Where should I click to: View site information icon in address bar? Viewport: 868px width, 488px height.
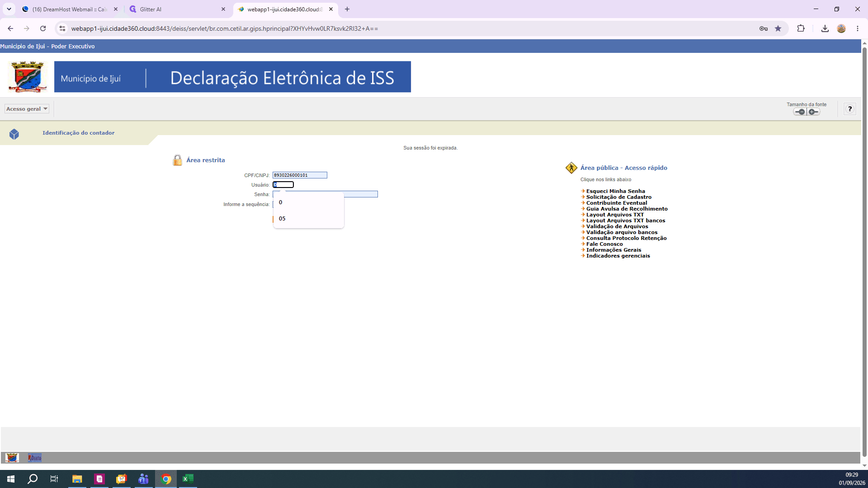[62, 28]
